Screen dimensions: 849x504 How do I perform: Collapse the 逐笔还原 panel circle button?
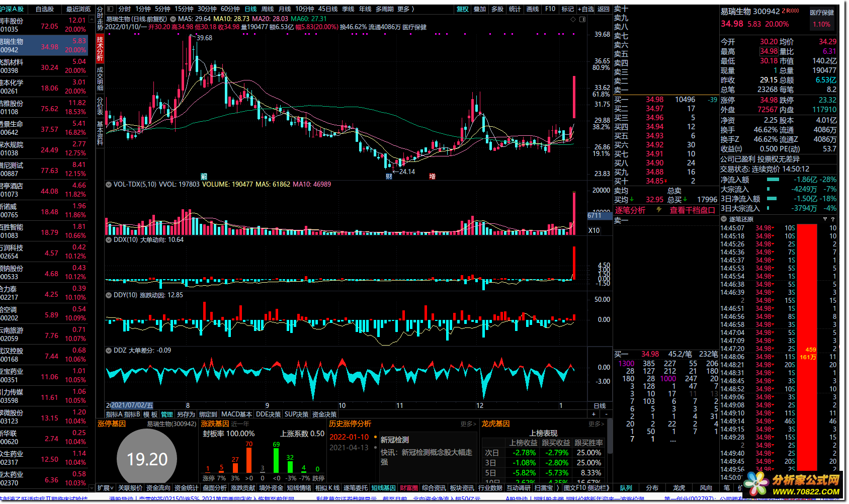click(724, 219)
